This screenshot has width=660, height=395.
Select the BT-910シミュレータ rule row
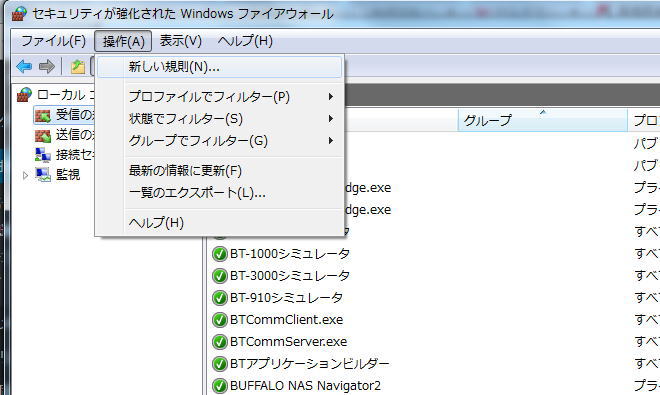(x=434, y=298)
